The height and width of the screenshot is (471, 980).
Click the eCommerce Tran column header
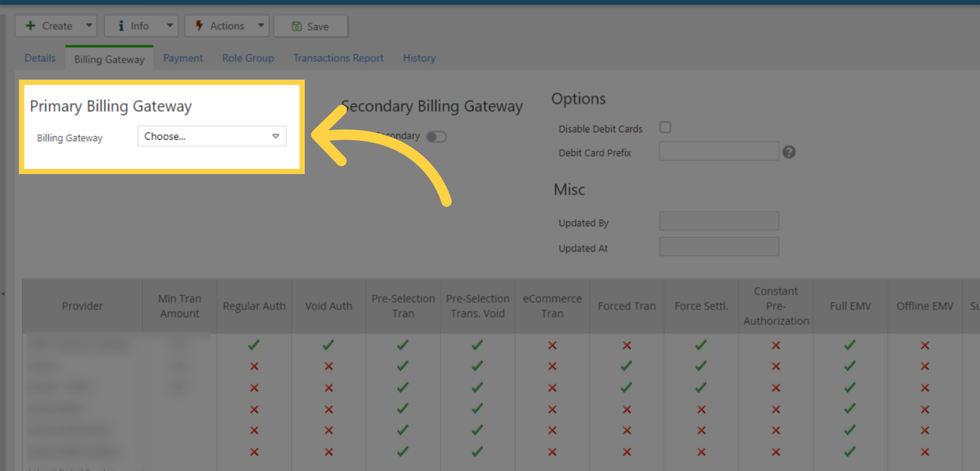pyautogui.click(x=552, y=306)
